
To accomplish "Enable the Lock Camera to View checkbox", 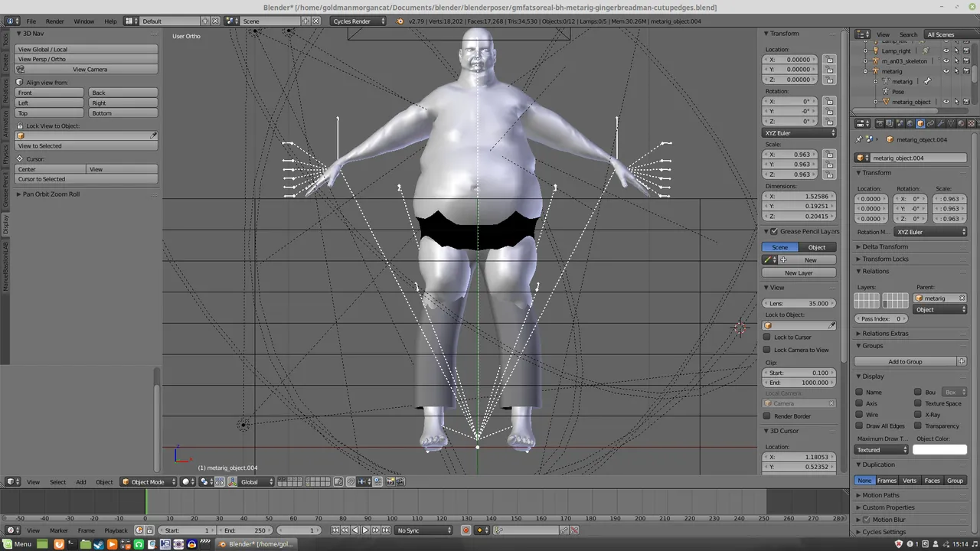I will click(767, 350).
